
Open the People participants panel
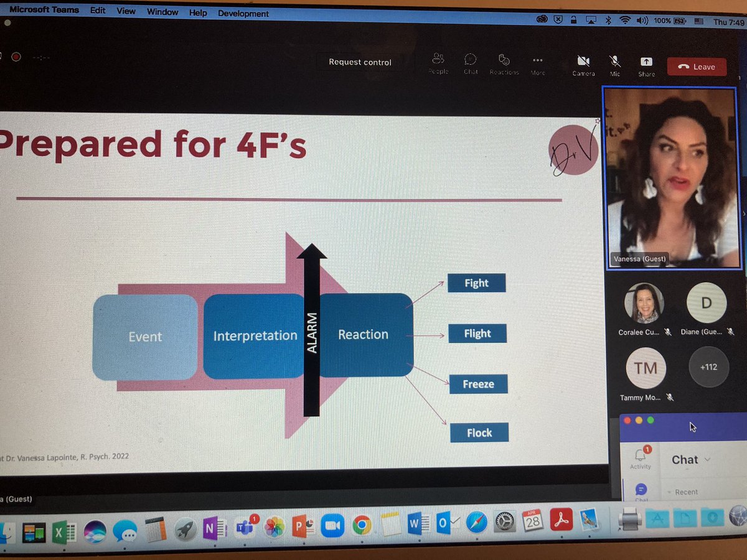point(438,63)
